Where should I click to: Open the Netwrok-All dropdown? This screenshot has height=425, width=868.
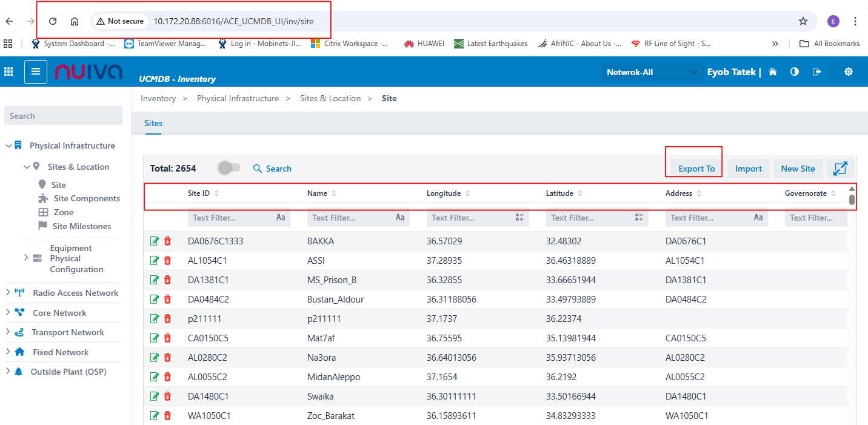[x=652, y=72]
